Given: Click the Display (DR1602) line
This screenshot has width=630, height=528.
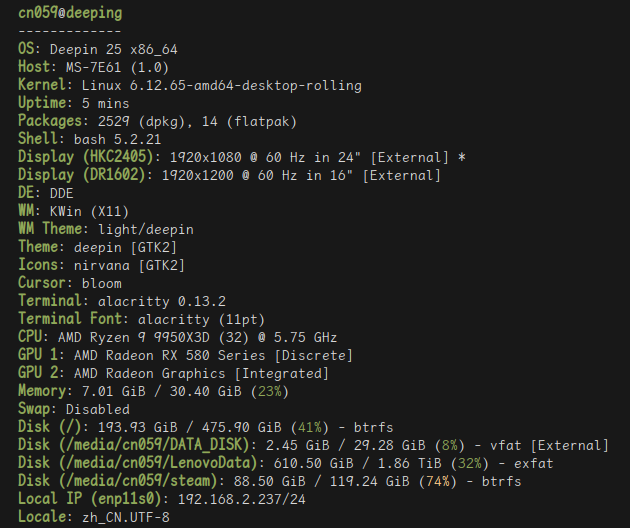Looking at the screenshot, I should (x=230, y=176).
